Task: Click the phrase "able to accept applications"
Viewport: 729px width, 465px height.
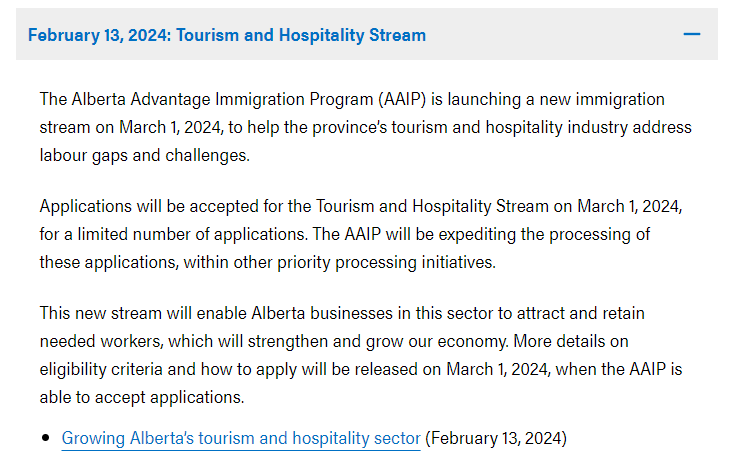Action: [x=141, y=396]
